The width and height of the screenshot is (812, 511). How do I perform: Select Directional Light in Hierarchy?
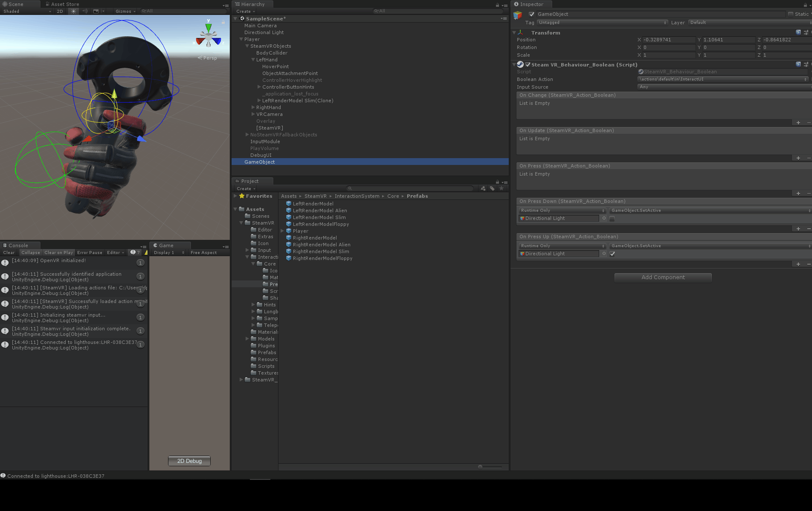264,32
